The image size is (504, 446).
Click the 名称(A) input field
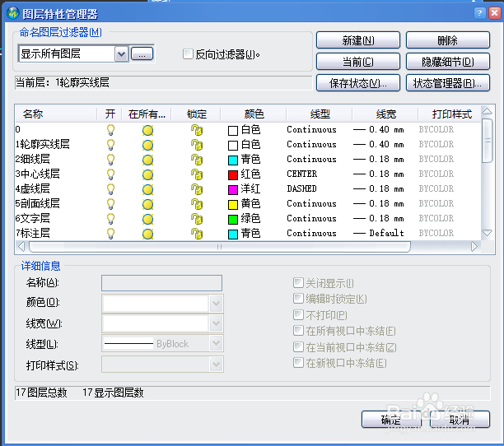[x=161, y=283]
